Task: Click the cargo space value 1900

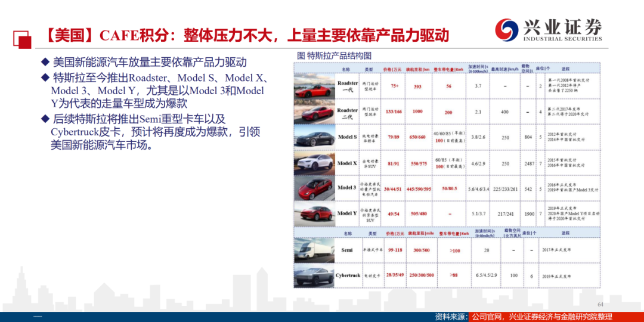Action: 530,213
